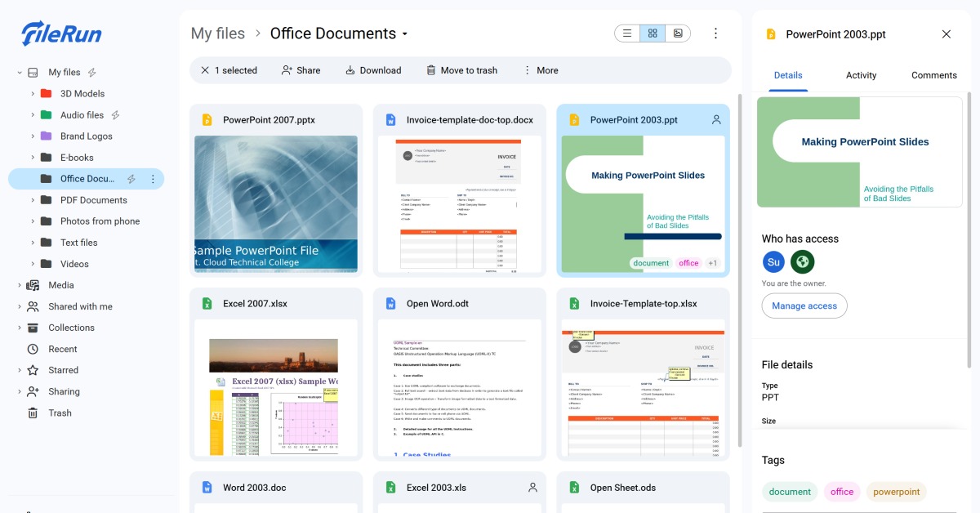
Task: Select the Excel 2007.xlsx file thumbnail
Action: (x=276, y=387)
